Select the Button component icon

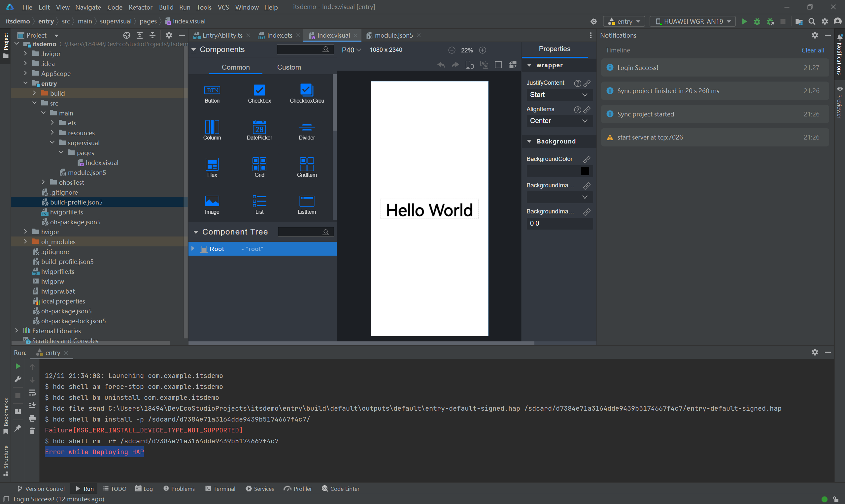click(x=212, y=90)
